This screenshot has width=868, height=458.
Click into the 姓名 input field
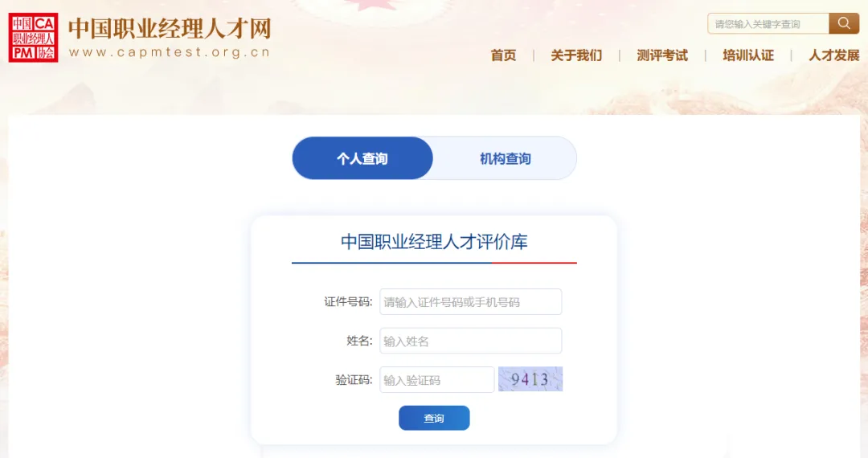tap(470, 341)
